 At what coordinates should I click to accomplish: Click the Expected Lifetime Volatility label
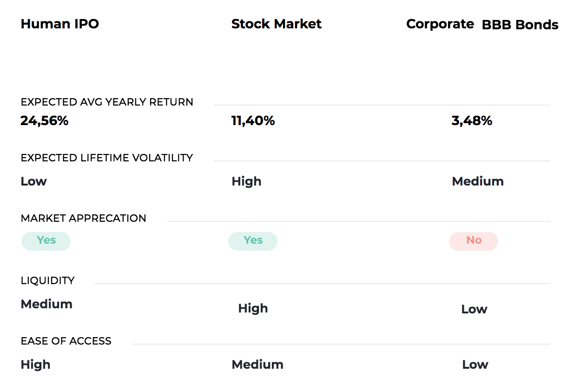[107, 158]
